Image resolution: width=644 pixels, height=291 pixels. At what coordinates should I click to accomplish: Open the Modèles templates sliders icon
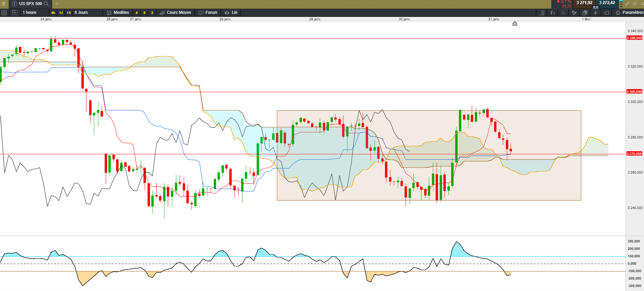(109, 12)
